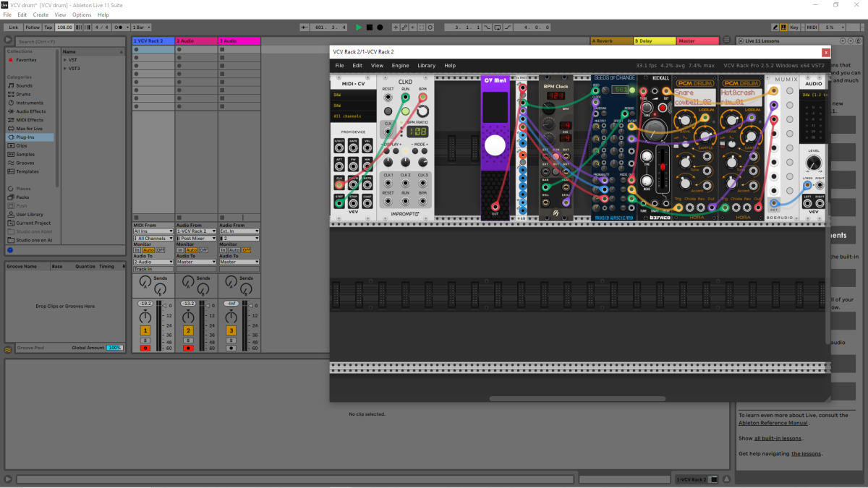868x488 pixels.
Task: Click Global Amount 100% groove slider
Action: tap(114, 348)
